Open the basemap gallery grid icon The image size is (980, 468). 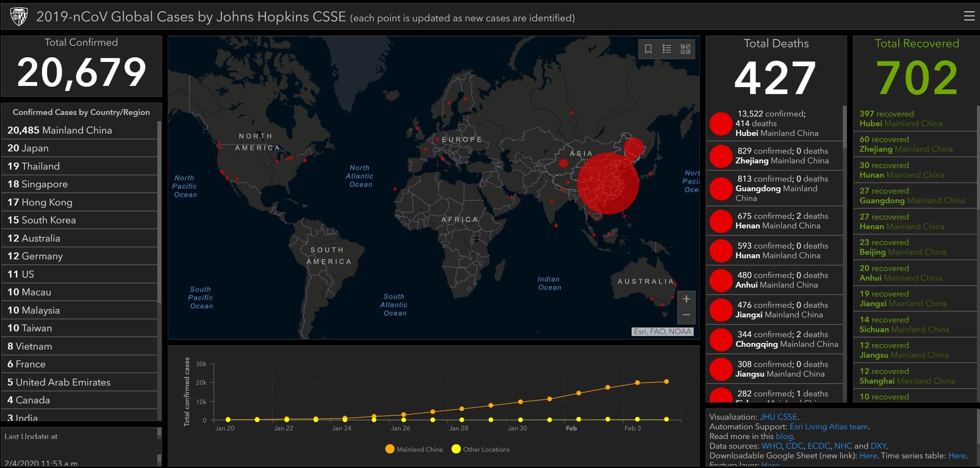[x=685, y=49]
